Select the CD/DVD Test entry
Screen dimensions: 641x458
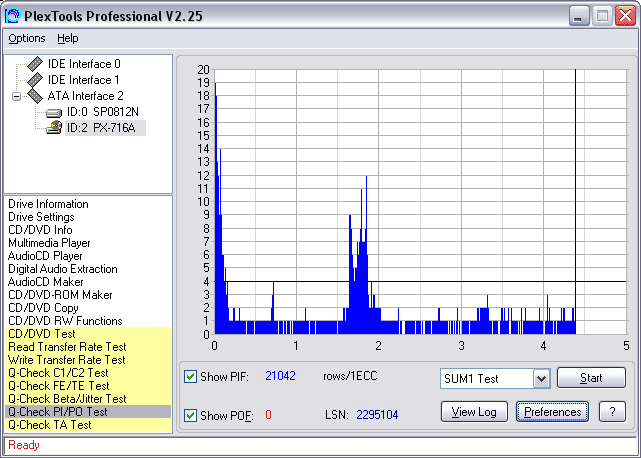88,334
